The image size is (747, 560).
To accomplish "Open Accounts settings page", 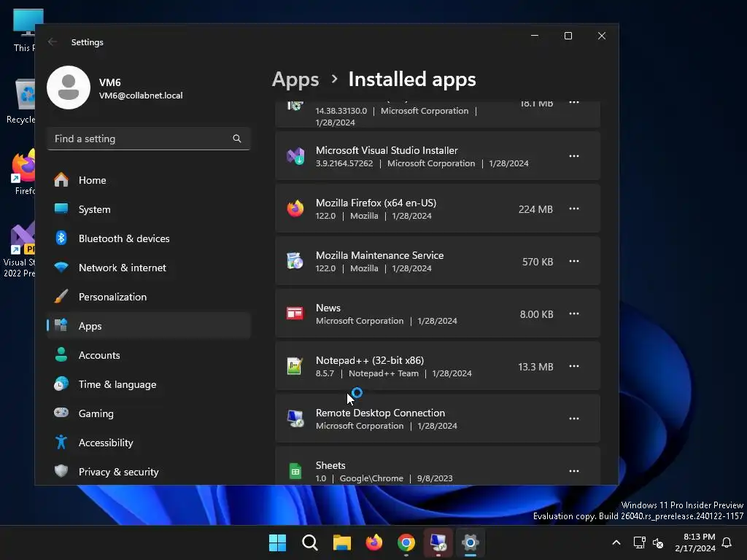I will pos(149,355).
